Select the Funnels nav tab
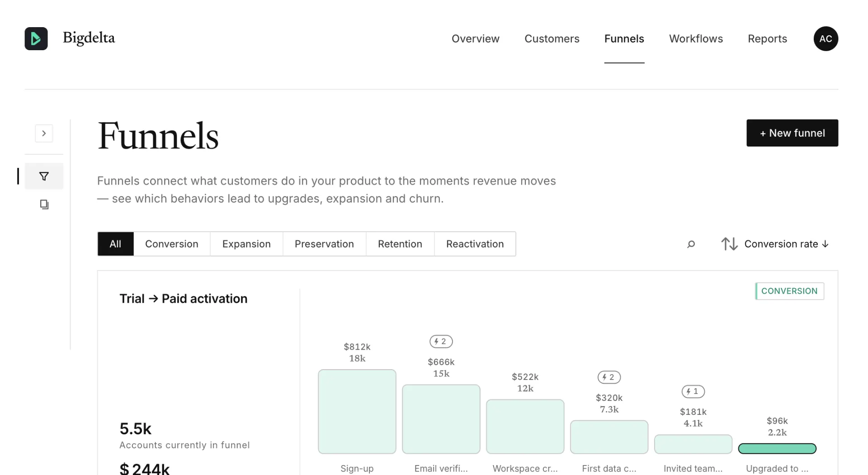868x475 pixels. [x=624, y=39]
